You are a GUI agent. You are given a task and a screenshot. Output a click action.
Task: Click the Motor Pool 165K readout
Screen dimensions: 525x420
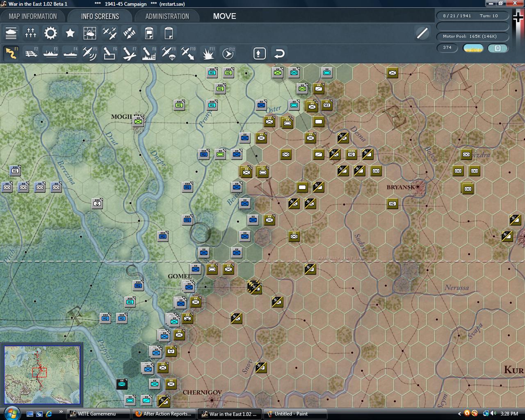pyautogui.click(x=472, y=36)
